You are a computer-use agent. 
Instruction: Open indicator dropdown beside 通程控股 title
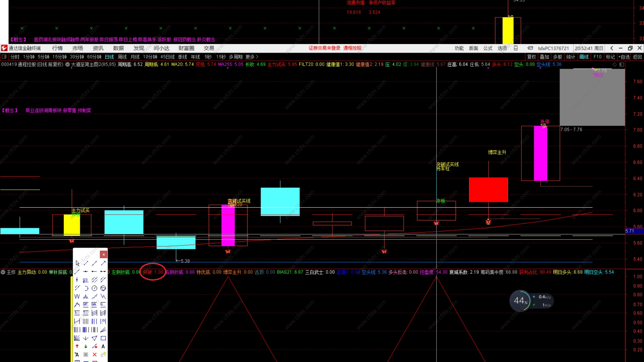[67, 64]
